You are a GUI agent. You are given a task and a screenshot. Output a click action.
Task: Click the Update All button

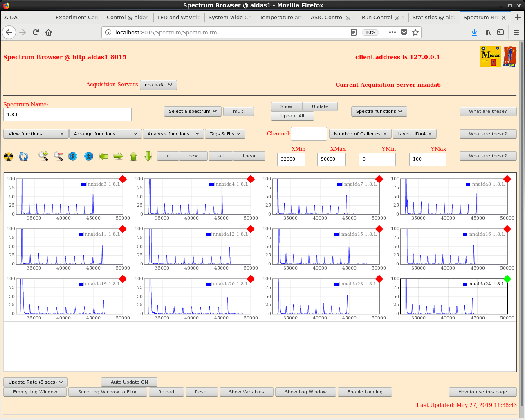pos(292,116)
